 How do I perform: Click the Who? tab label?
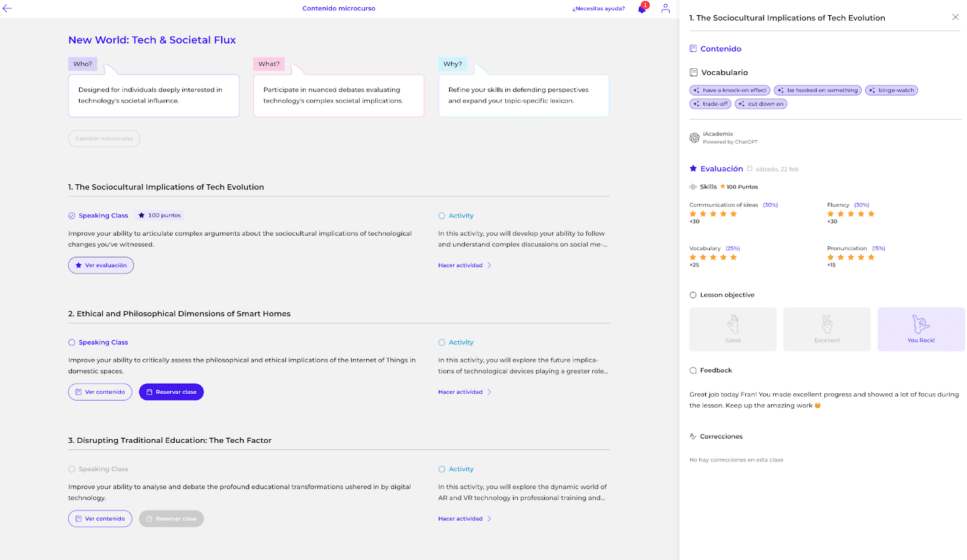[x=83, y=64]
